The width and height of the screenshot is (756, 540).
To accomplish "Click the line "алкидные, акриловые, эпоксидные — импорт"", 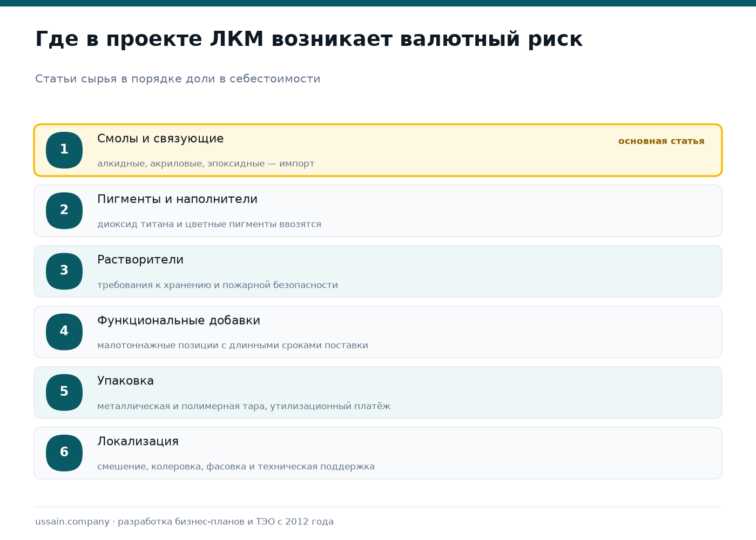I will click(206, 164).
